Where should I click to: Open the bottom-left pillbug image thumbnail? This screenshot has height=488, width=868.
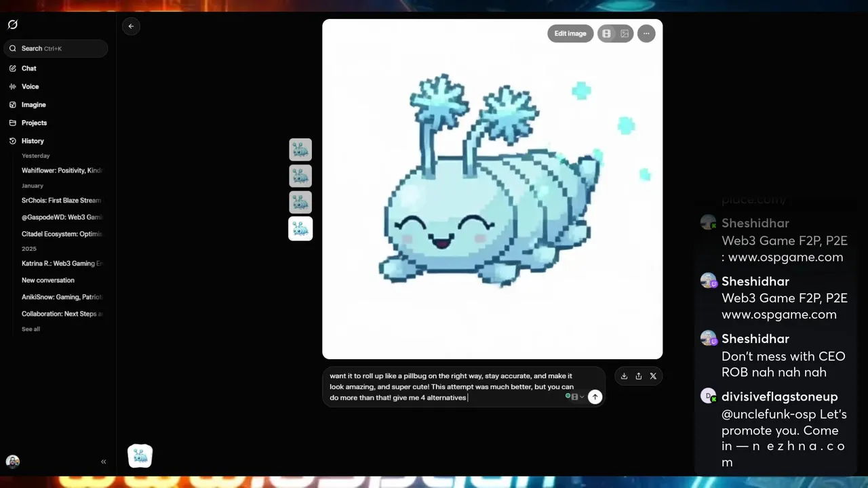(x=140, y=456)
